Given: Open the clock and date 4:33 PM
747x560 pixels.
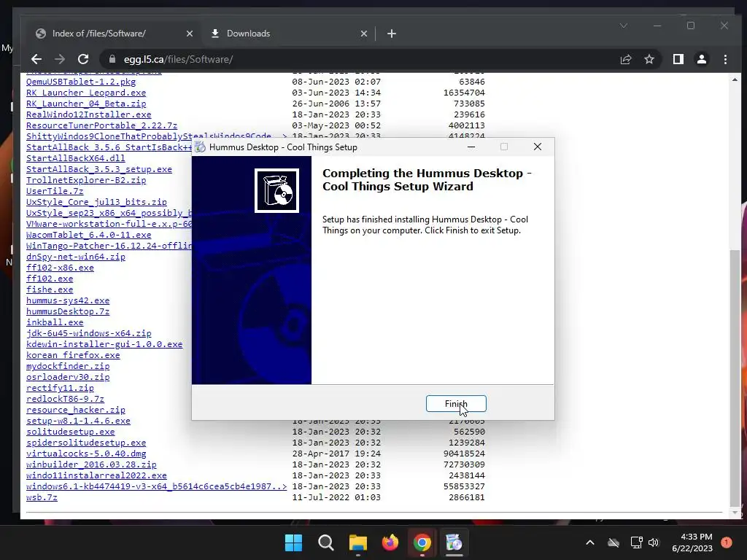Looking at the screenshot, I should point(692,542).
